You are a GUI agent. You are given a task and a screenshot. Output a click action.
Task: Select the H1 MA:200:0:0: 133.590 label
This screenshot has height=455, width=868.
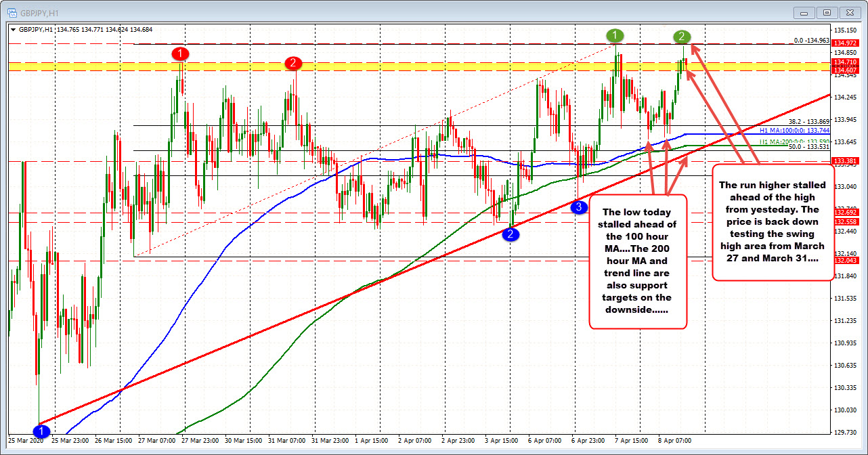794,141
